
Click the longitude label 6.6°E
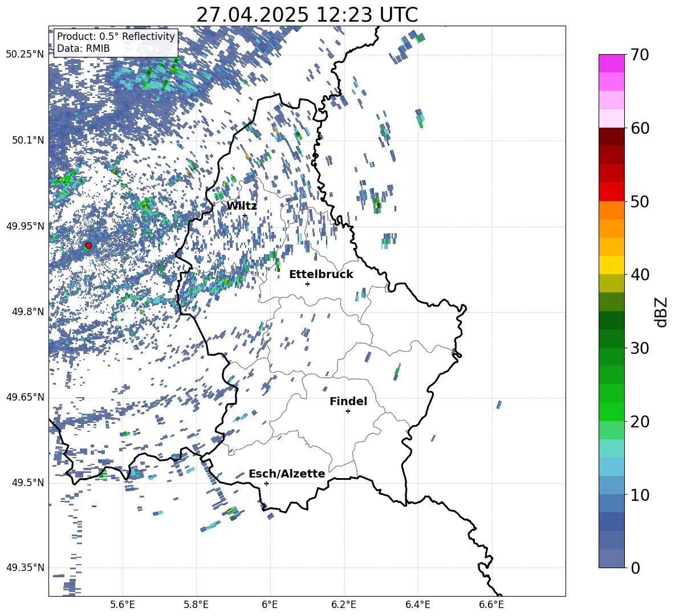[491, 605]
